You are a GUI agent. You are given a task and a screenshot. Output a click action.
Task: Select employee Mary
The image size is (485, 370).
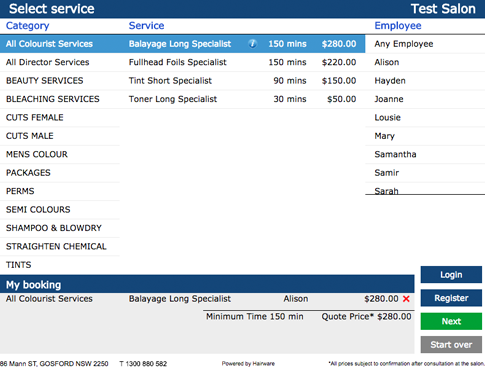tap(425, 136)
